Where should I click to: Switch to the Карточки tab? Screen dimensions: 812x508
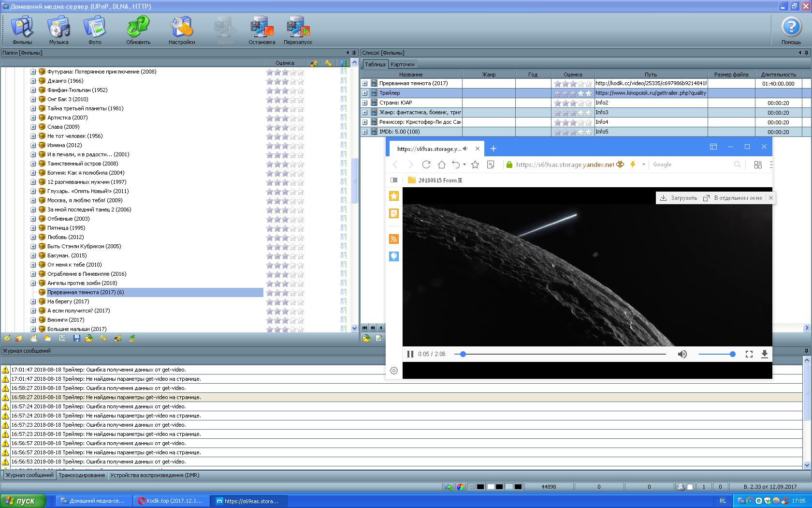402,64
